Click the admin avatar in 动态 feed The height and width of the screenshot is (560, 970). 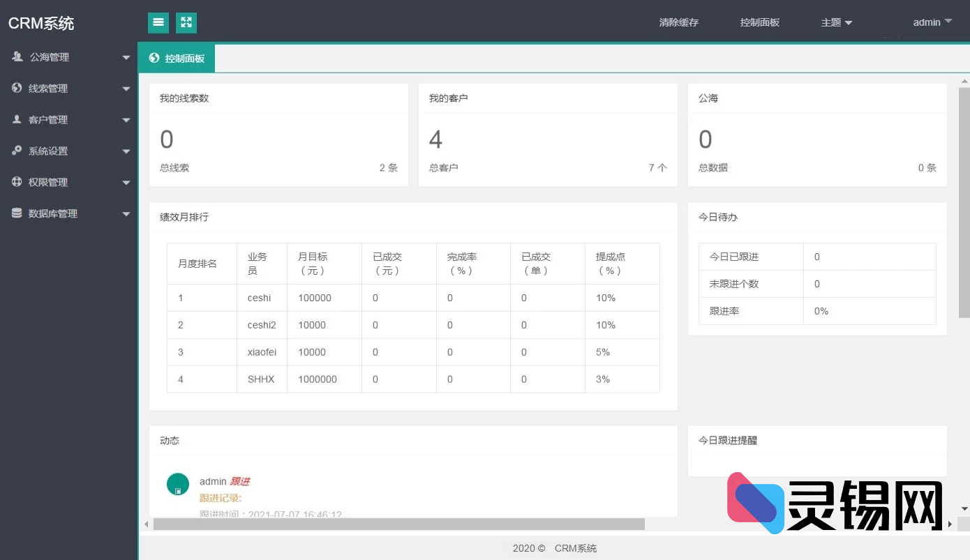[178, 483]
